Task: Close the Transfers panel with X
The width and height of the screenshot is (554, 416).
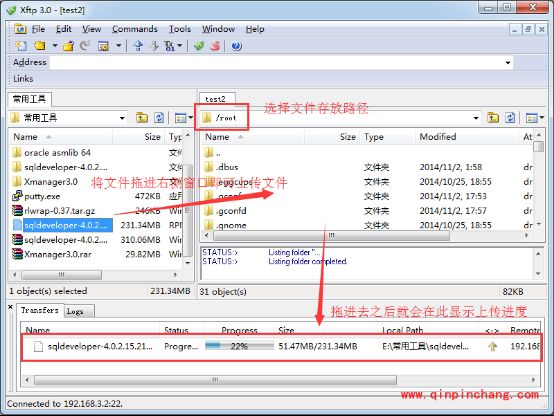Action: 10,307
